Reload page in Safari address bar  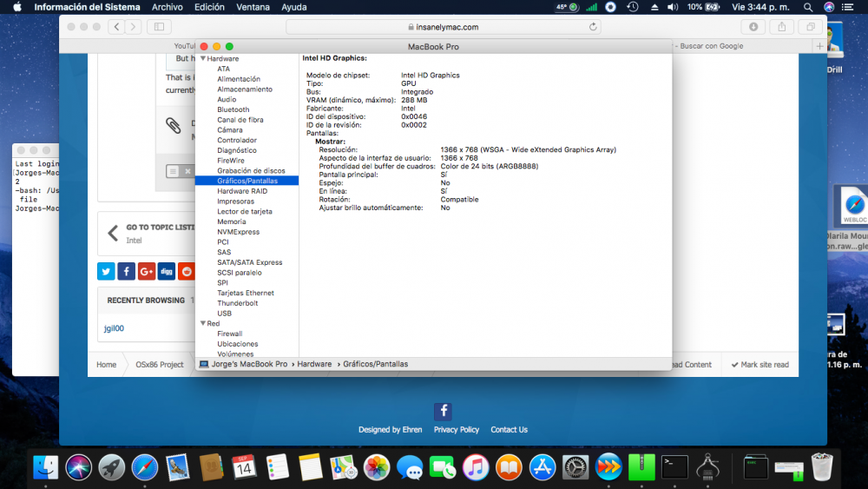pos(593,27)
